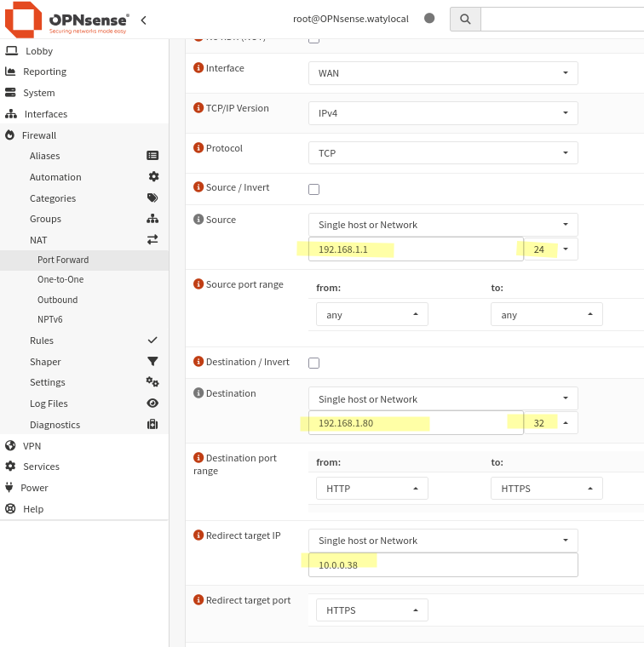Click the OPNsense logo

[68, 20]
